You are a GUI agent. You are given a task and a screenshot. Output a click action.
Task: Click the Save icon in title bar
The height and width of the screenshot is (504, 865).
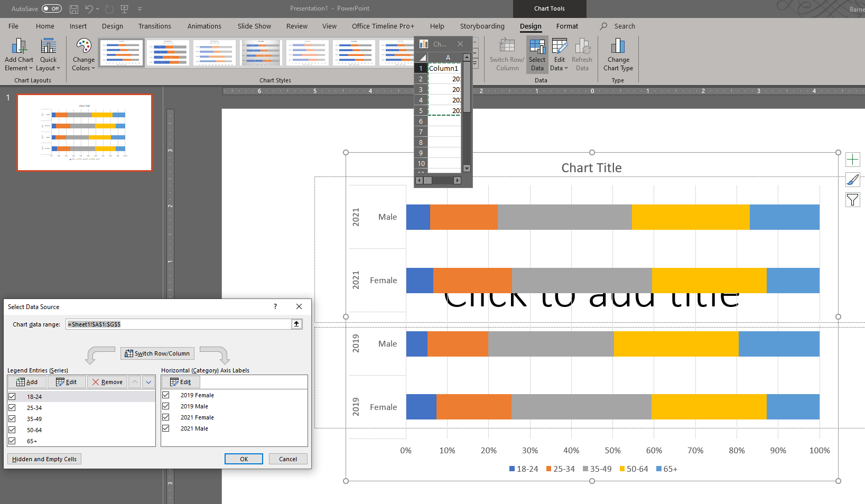pos(74,9)
